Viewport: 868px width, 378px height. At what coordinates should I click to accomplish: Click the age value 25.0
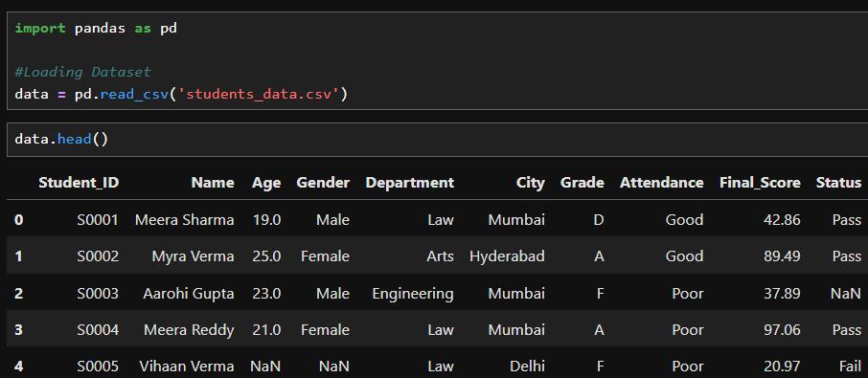click(x=266, y=256)
